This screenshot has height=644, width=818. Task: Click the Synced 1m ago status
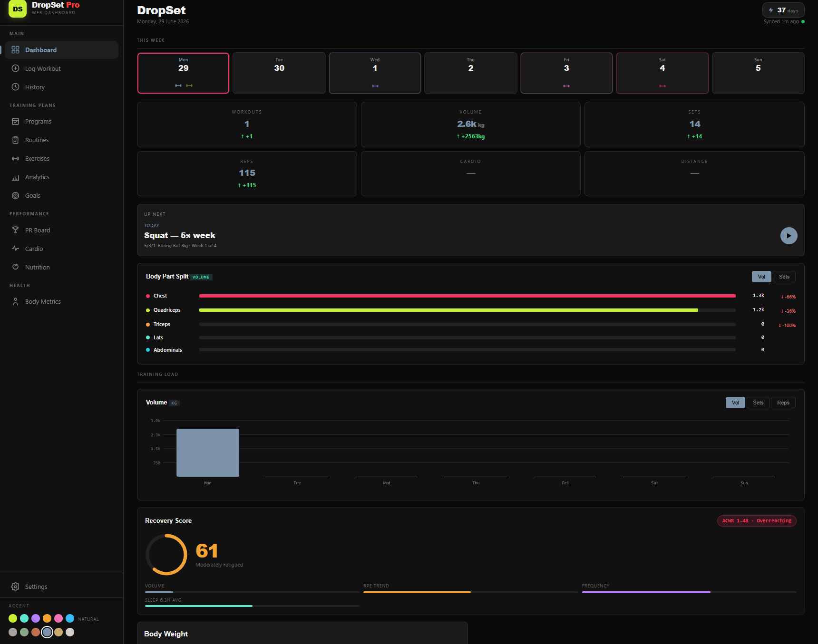click(x=784, y=21)
